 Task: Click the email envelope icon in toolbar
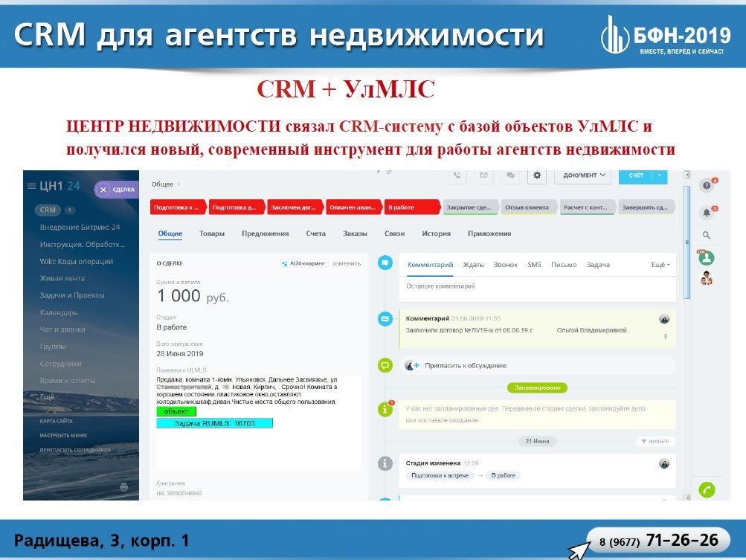483,176
